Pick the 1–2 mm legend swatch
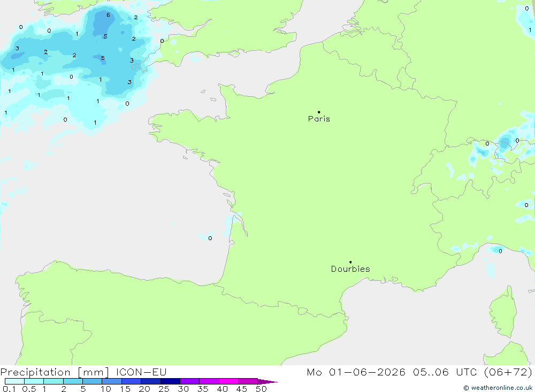Screen dimensions: 535x392 coord(53,381)
